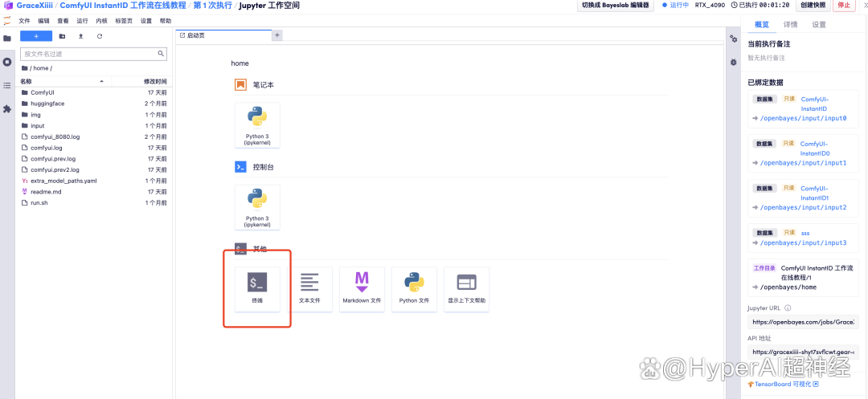This screenshot has width=868, height=399.
Task: Open the 内核 menu
Action: click(x=102, y=21)
